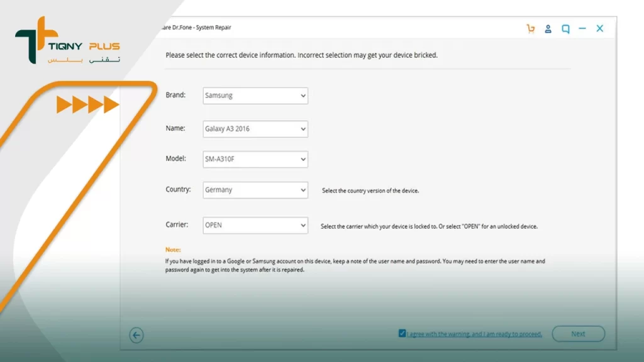Close the Dr.Fone System Repair window
This screenshot has width=644, height=362.
[600, 28]
